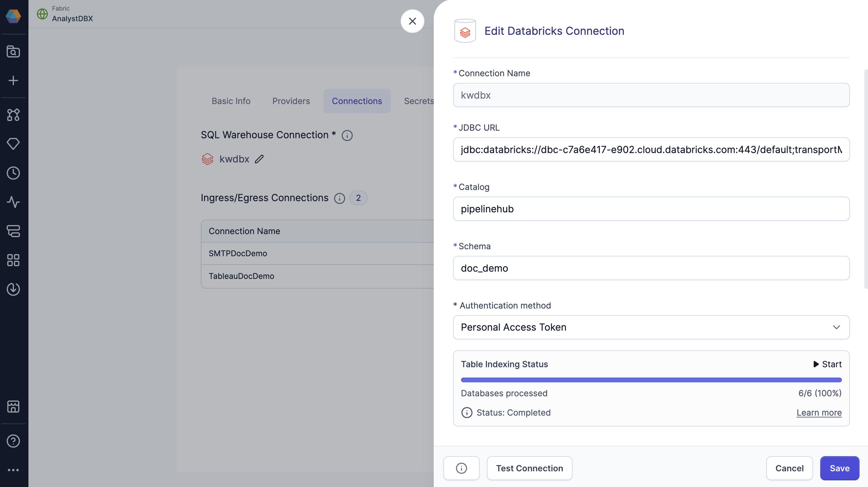This screenshot has width=868, height=487.
Task: Select the SMTPDocDemo connection row
Action: (318, 253)
